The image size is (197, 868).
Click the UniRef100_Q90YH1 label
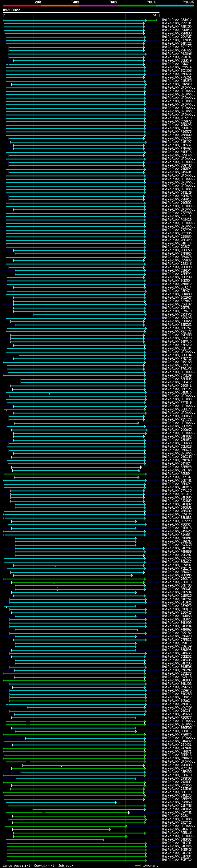177,812
